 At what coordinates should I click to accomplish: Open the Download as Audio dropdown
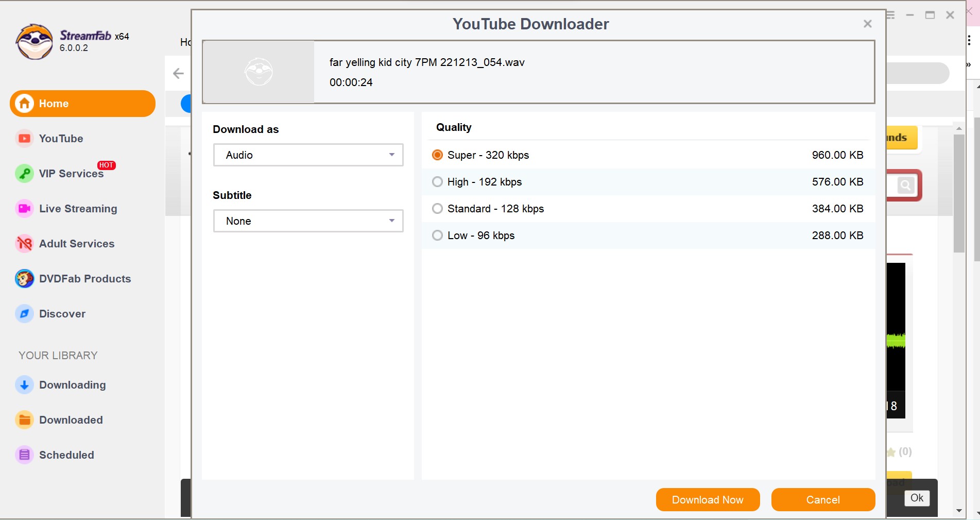point(308,155)
